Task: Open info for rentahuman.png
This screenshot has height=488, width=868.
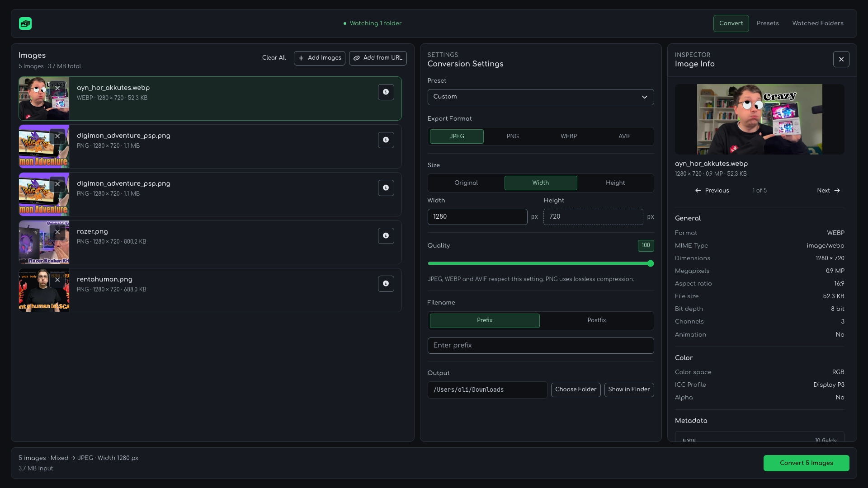Action: (x=386, y=284)
